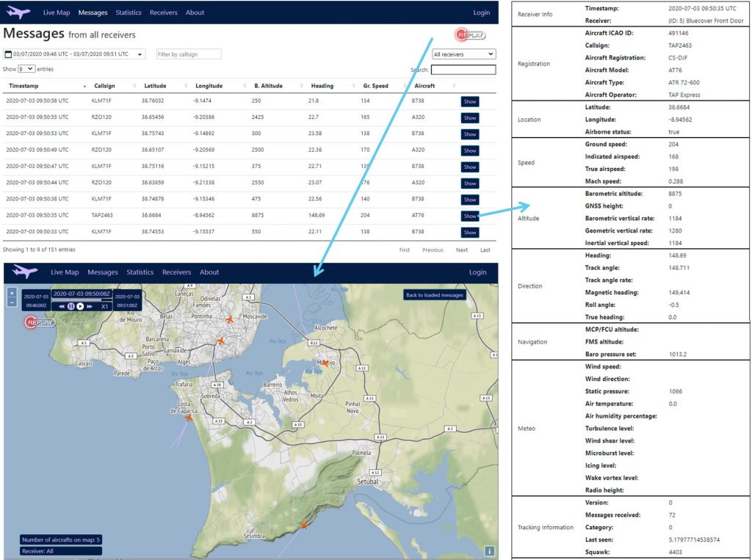752x560 pixels.
Task: Expand the Show entries count dropdown
Action: (26, 69)
